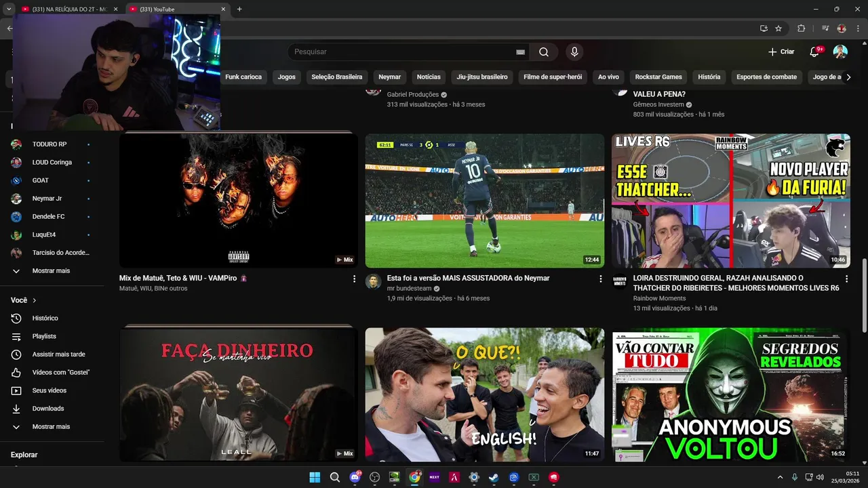This screenshot has width=868, height=488.
Task: Open Rainbow Moments channel link
Action: coord(659,298)
